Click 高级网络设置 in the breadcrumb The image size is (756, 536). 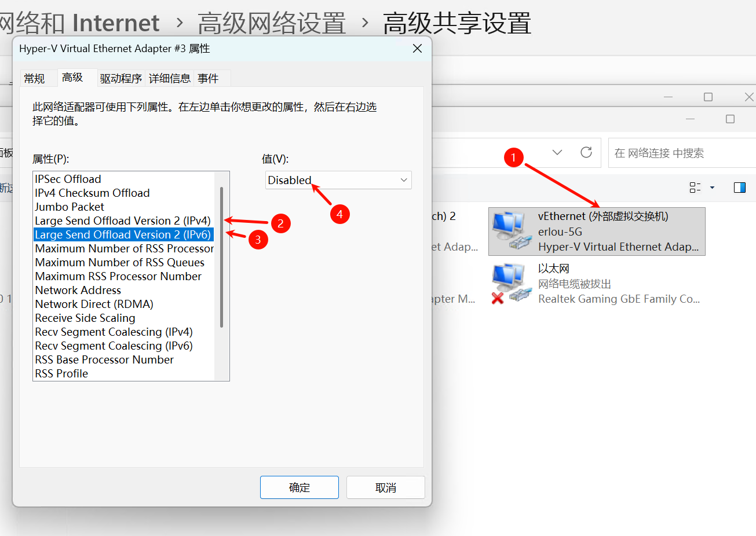point(272,24)
